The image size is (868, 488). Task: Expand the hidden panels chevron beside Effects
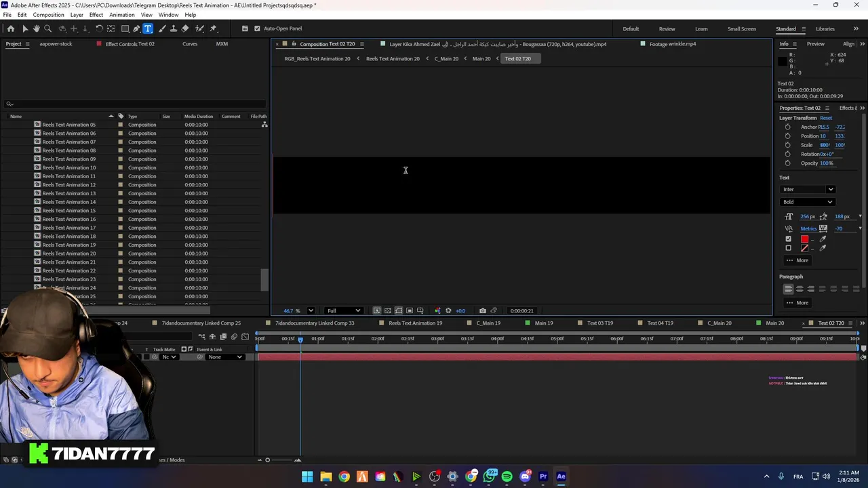862,108
